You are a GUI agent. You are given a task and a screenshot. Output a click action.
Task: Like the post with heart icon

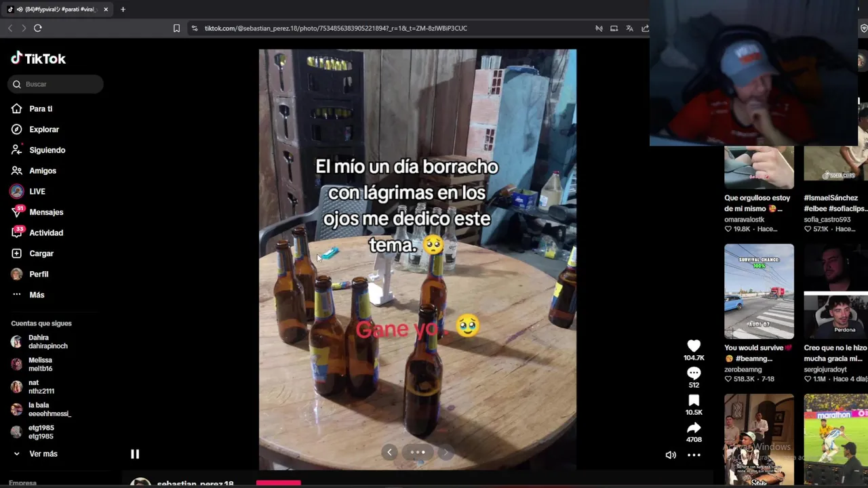[694, 346]
